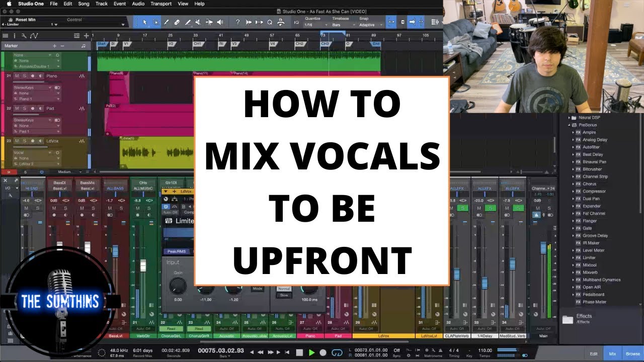Viewport: 644px width, 362px height.
Task: Arm record on the LdVox track
Action: [x=32, y=141]
